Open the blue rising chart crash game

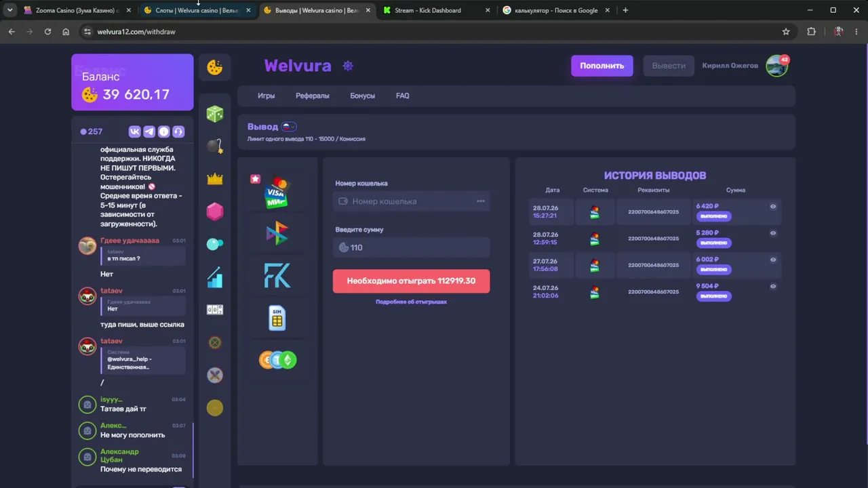click(x=215, y=277)
